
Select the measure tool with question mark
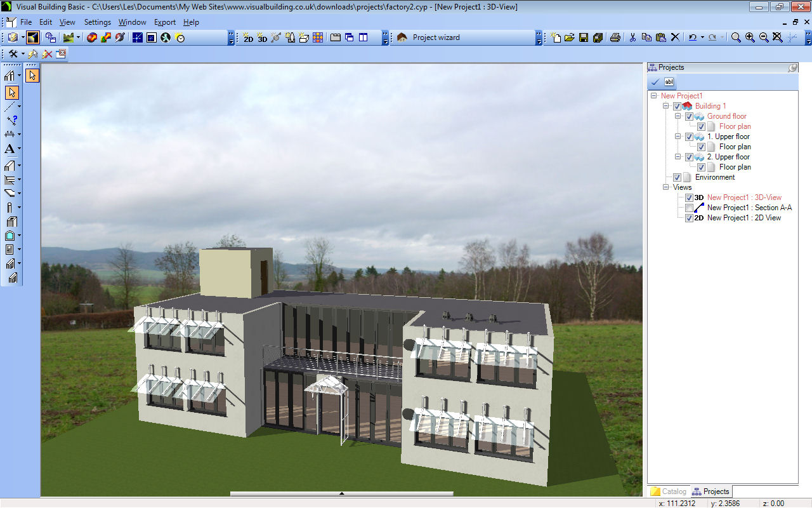(x=11, y=119)
